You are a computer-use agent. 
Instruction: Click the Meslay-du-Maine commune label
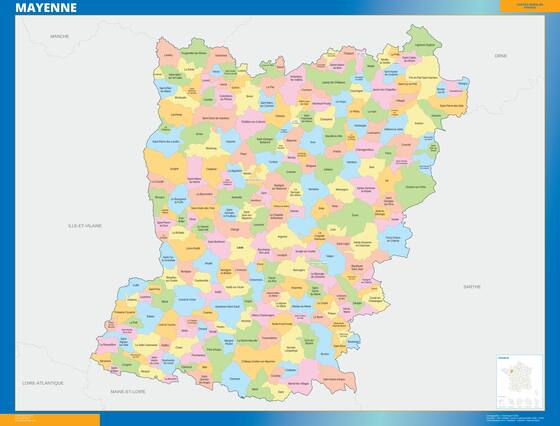301,306
